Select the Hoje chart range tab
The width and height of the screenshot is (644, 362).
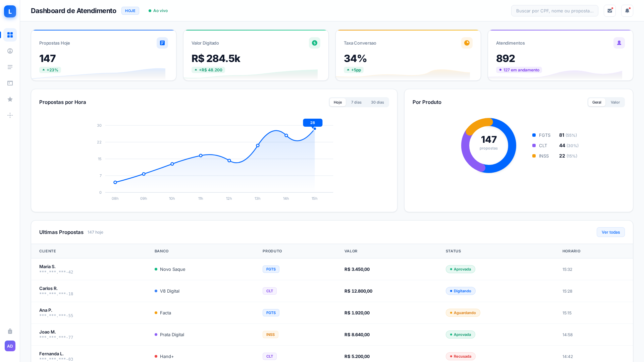click(x=338, y=102)
